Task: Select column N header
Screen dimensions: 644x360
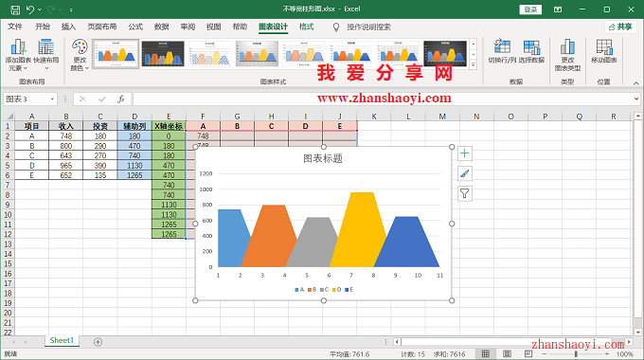Action: 476,117
